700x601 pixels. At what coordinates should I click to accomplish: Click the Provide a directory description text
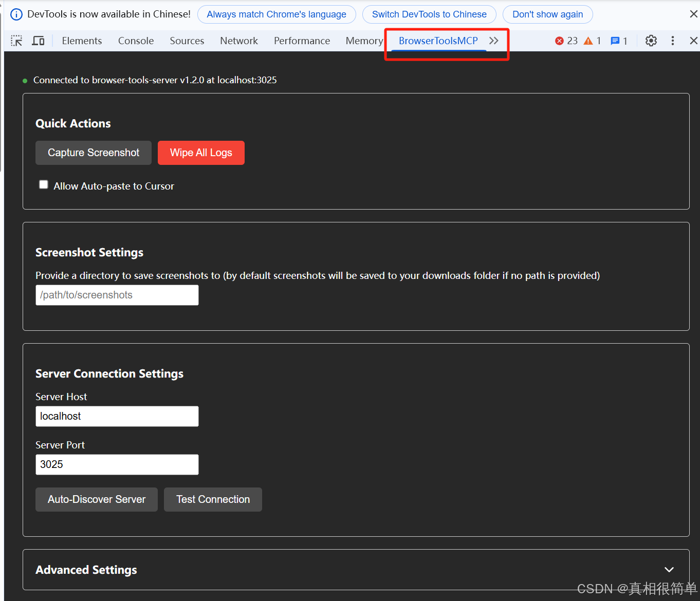click(318, 275)
